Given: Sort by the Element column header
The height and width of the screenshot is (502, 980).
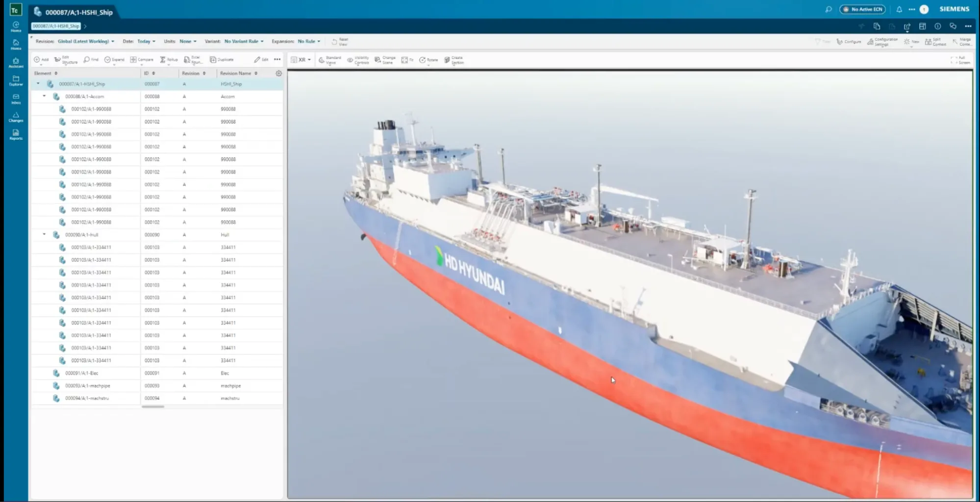Looking at the screenshot, I should coord(46,73).
